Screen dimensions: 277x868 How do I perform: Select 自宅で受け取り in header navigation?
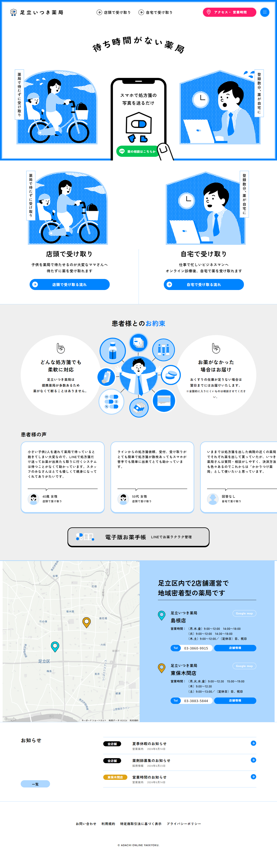point(155,12)
